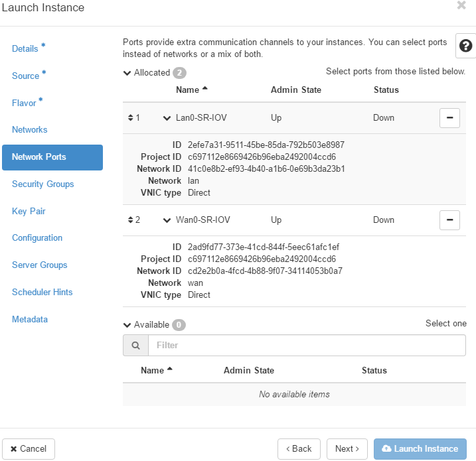Collapse the Allocated section

pyautogui.click(x=127, y=73)
